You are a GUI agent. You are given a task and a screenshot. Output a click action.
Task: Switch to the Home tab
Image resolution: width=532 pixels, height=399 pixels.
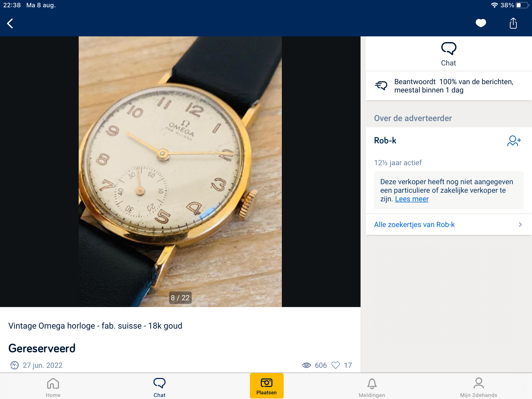click(x=53, y=387)
